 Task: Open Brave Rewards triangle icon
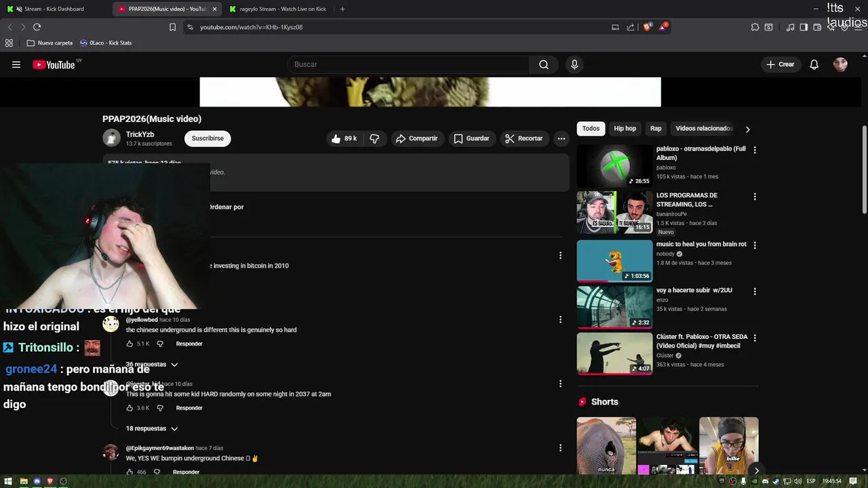(x=663, y=27)
